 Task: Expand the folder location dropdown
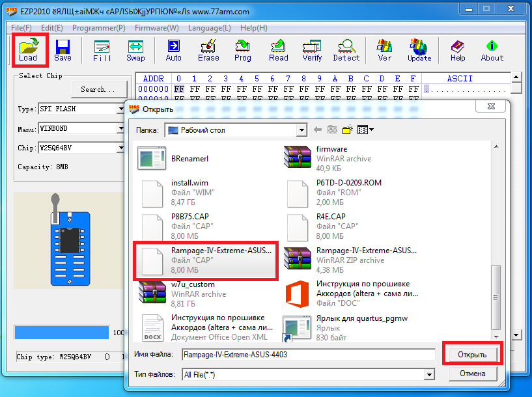click(x=301, y=130)
